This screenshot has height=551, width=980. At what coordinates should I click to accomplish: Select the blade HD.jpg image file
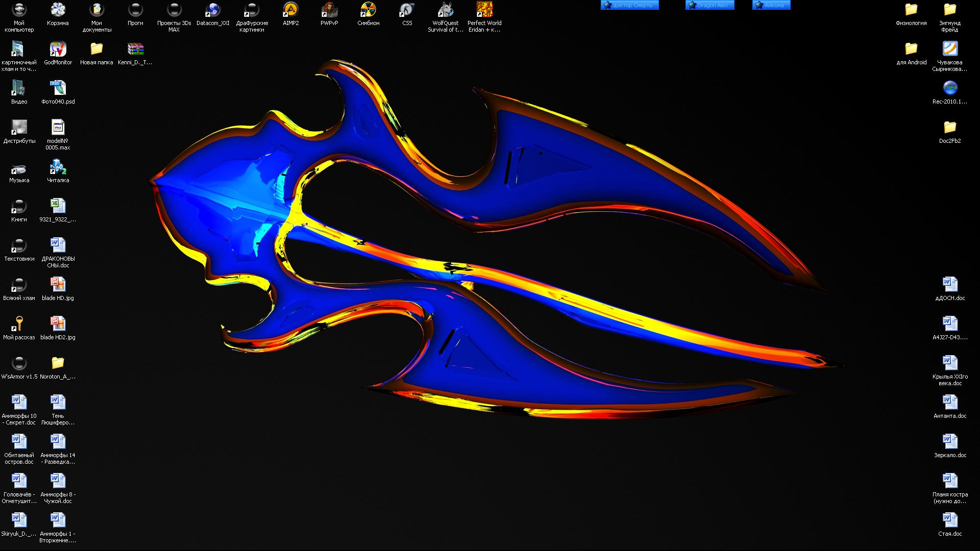(58, 285)
